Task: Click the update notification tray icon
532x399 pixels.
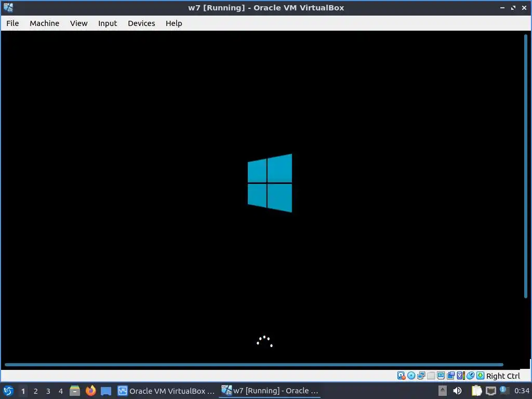Action: (504, 390)
